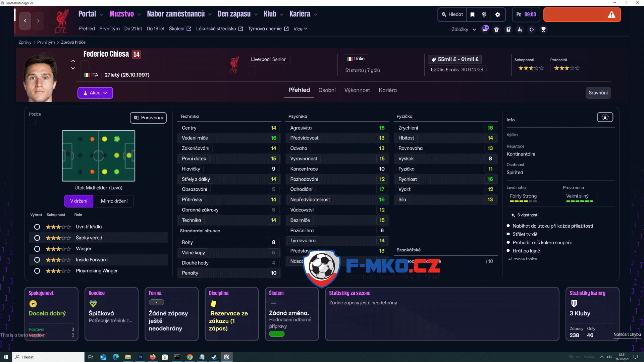Click the shirt squad shortcut icon
This screenshot has height=362, width=644.
pos(496,29)
